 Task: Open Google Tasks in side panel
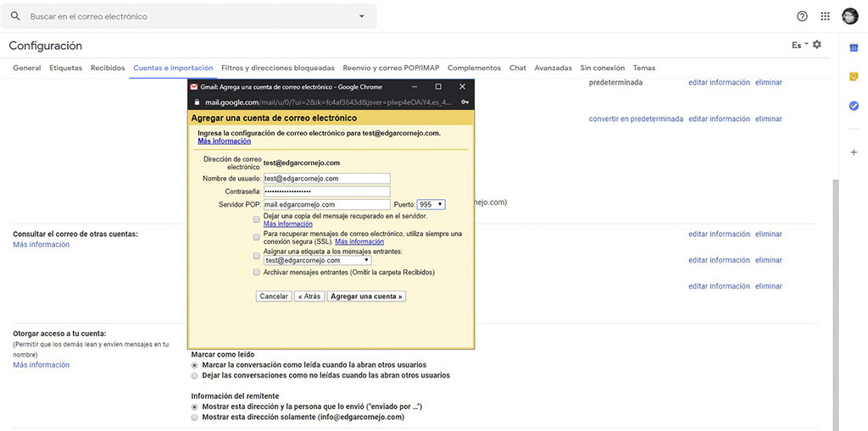pos(854,106)
